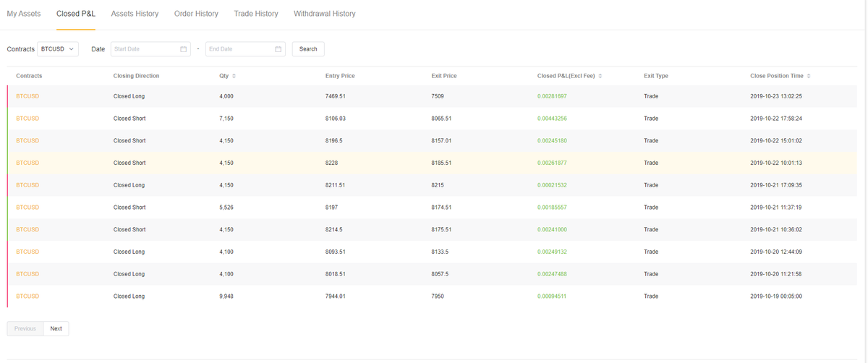Viewport: 868px width, 363px height.
Task: Open BTCUSD link in 8228 entry row
Action: [27, 163]
